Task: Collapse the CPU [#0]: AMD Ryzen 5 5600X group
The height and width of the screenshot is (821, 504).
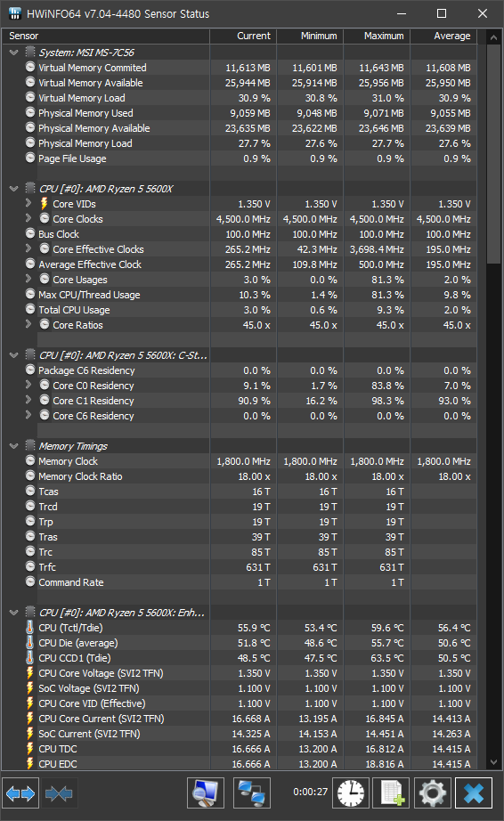Action: 14,189
